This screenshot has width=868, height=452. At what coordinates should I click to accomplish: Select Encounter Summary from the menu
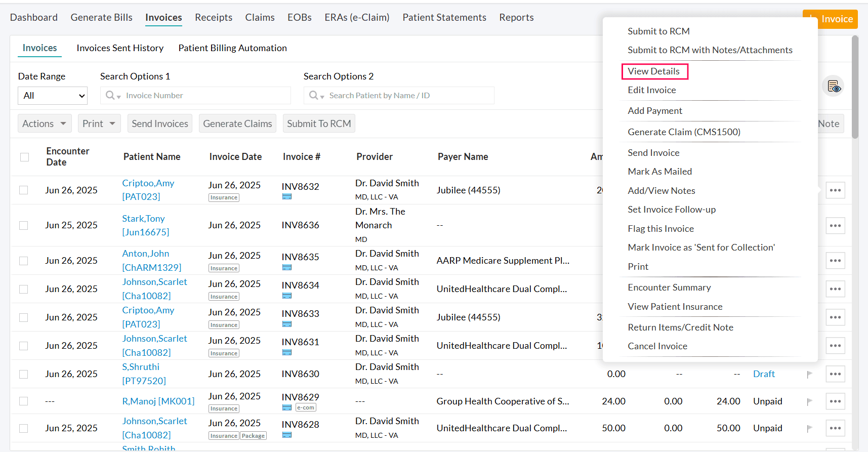pos(669,287)
